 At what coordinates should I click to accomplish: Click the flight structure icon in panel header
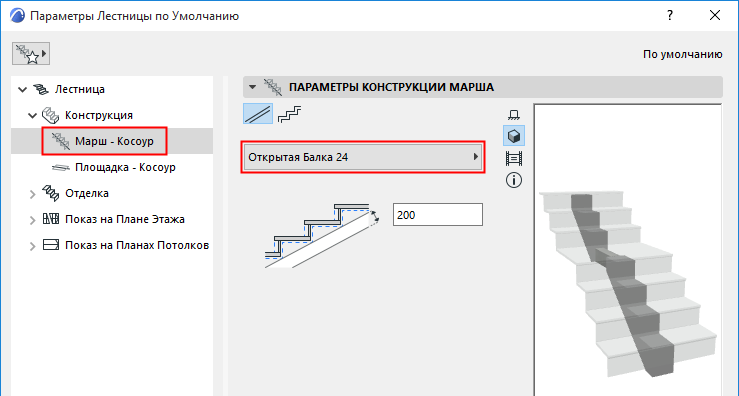click(273, 87)
